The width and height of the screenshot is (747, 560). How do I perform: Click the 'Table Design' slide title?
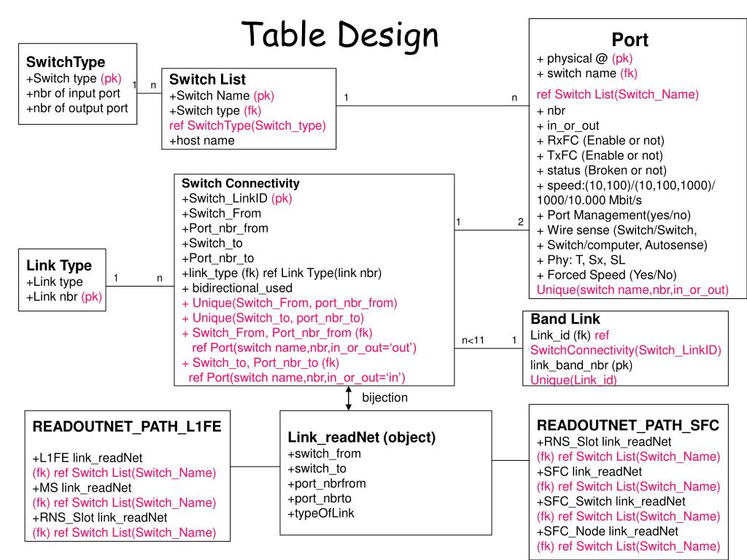[340, 35]
